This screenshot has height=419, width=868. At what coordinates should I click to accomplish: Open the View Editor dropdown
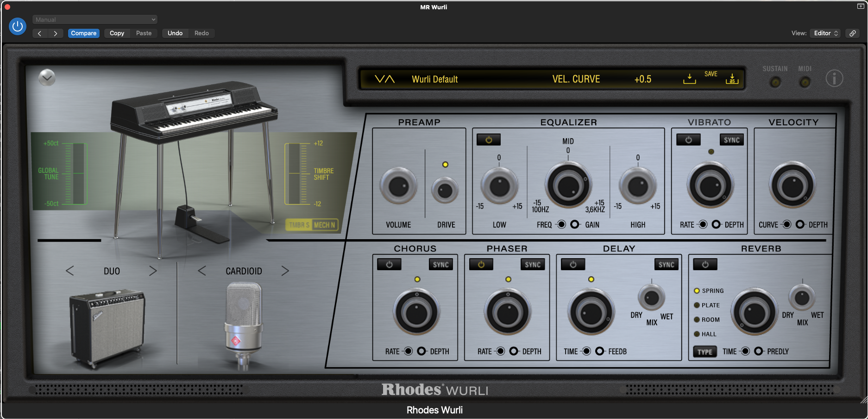[825, 33]
